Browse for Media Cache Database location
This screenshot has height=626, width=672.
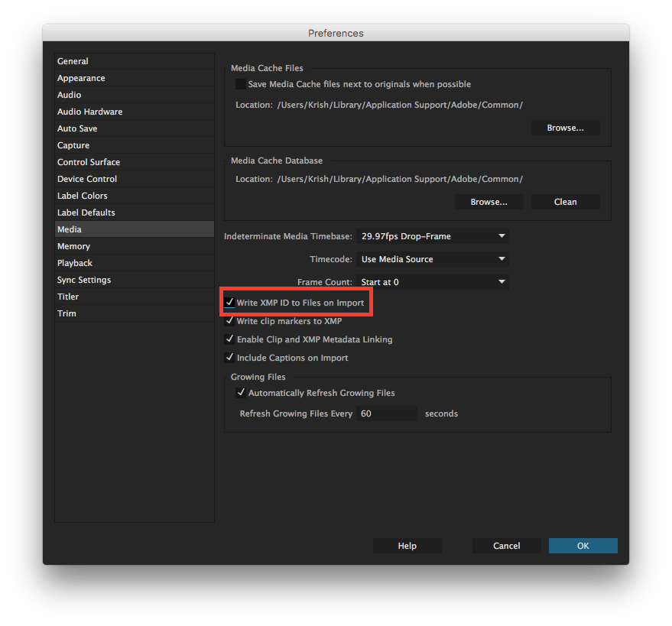point(489,202)
